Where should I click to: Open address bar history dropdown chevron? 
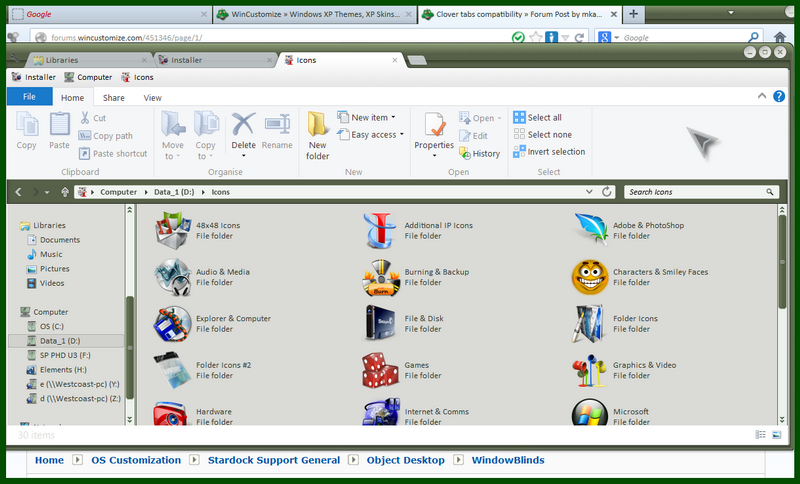click(589, 192)
